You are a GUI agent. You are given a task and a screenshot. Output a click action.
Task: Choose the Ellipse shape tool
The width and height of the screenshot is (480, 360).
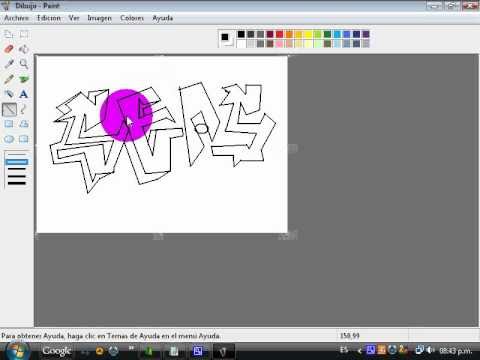9,139
